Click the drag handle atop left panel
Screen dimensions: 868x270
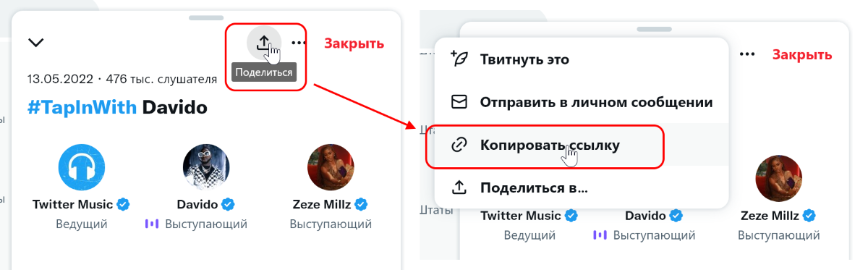click(x=206, y=16)
